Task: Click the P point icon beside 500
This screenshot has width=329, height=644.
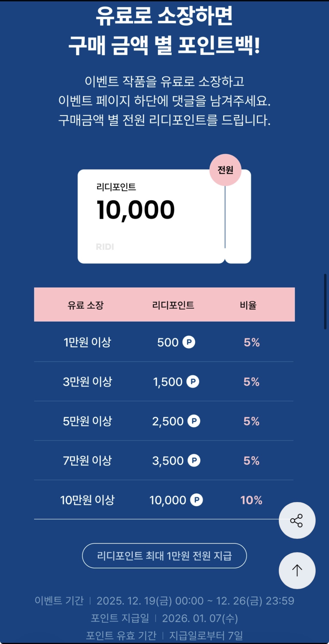Action: pyautogui.click(x=189, y=342)
